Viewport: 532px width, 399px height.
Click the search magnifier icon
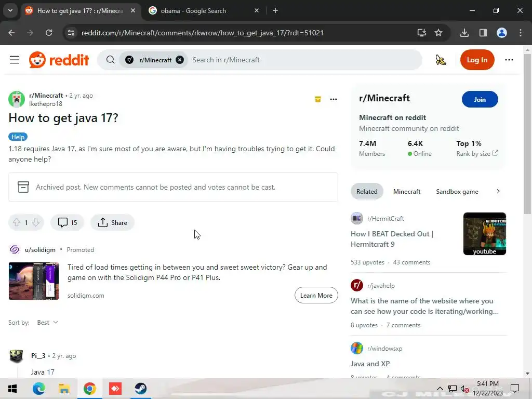(110, 60)
